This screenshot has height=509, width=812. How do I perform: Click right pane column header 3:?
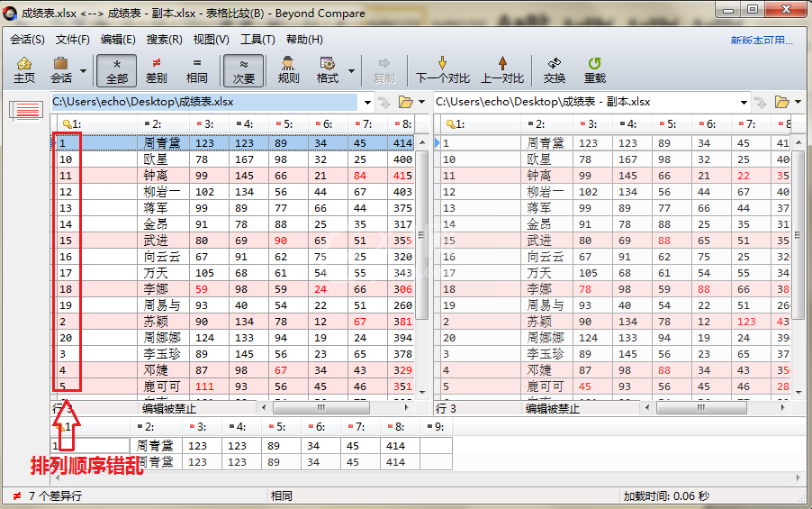(592, 124)
